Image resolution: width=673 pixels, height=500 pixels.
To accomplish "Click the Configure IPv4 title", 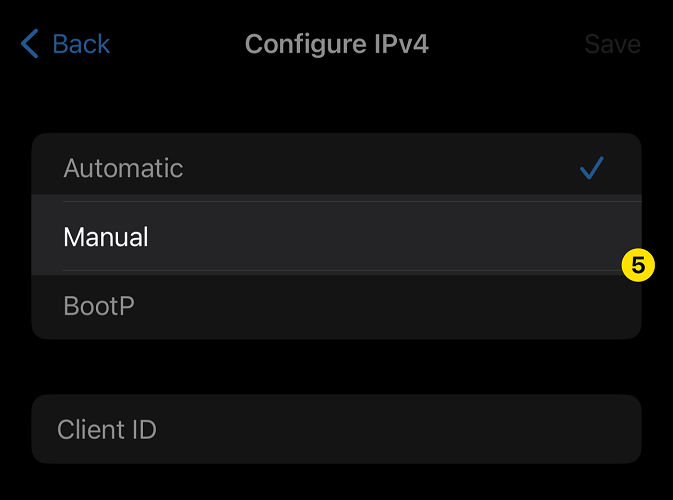I will coord(336,44).
